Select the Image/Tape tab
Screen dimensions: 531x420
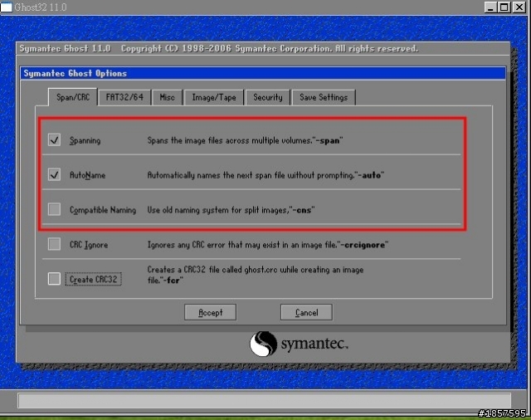(x=214, y=98)
